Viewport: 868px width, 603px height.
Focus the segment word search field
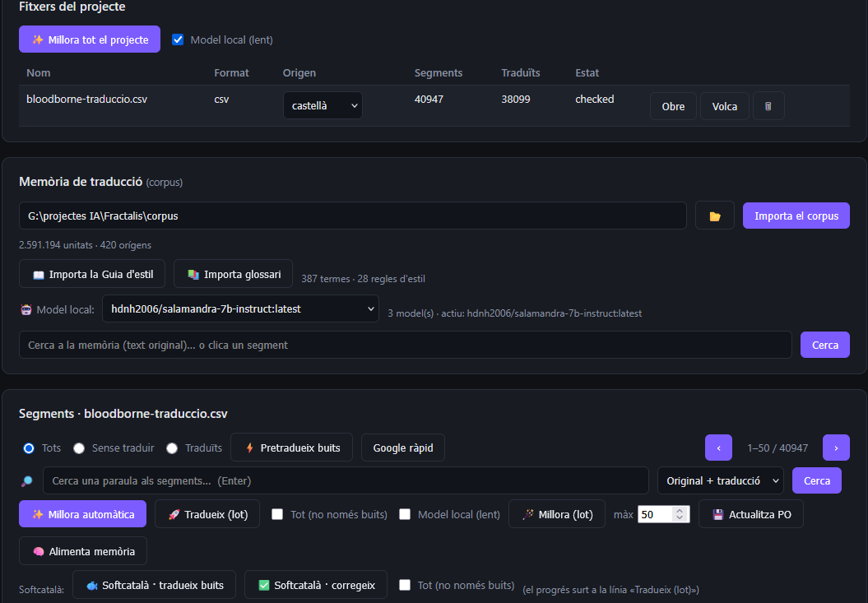tap(346, 480)
